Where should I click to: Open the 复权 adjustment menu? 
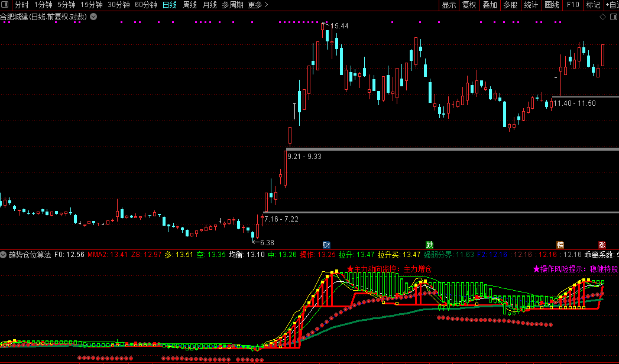click(469, 5)
